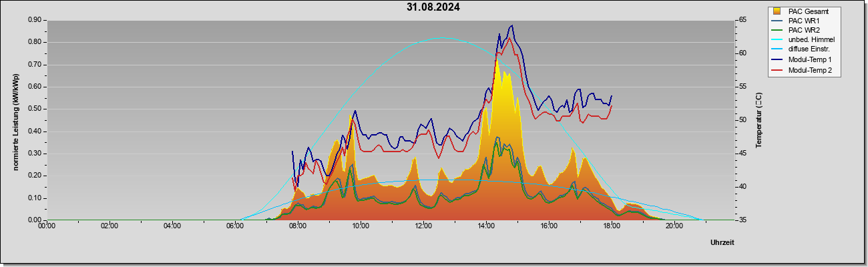This screenshot has width=868, height=267.
Task: Click the 08:00 time tick label
Action: tap(298, 227)
